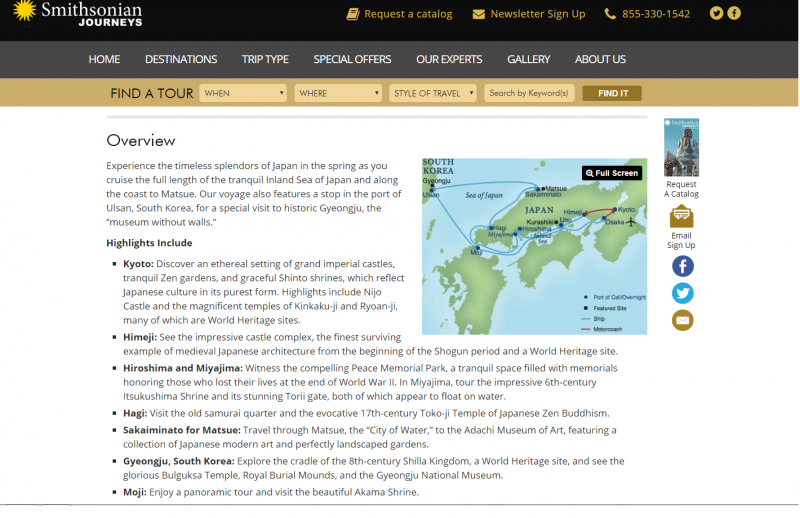View the map in Full Screen
The height and width of the screenshot is (518, 800).
[612, 173]
